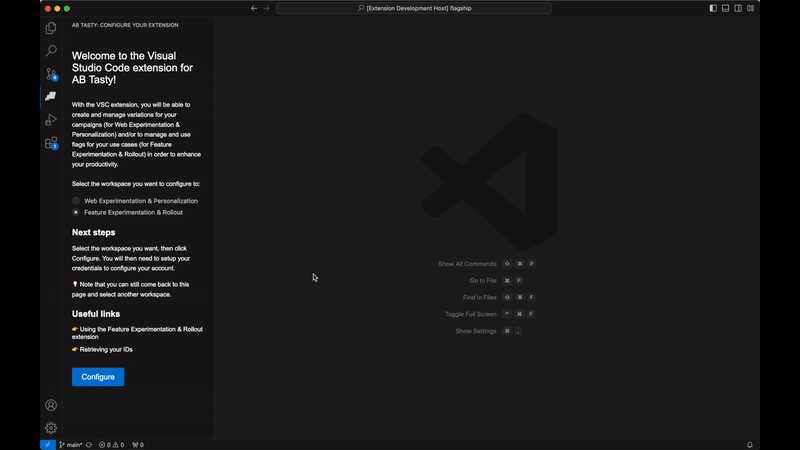Open the Search view icon
Image resolution: width=800 pixels, height=450 pixels.
pos(51,51)
